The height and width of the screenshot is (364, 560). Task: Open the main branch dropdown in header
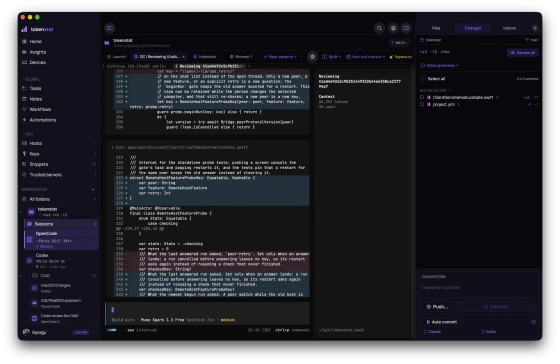[399, 43]
